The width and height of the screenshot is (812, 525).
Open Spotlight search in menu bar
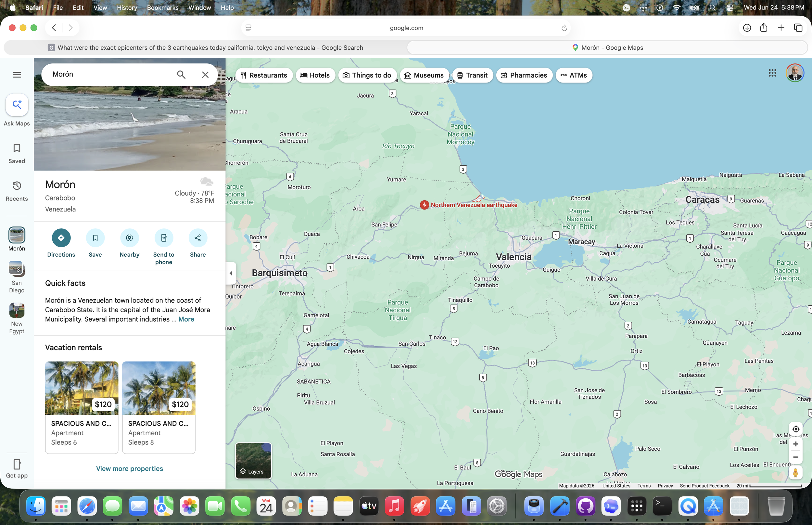coord(713,7)
